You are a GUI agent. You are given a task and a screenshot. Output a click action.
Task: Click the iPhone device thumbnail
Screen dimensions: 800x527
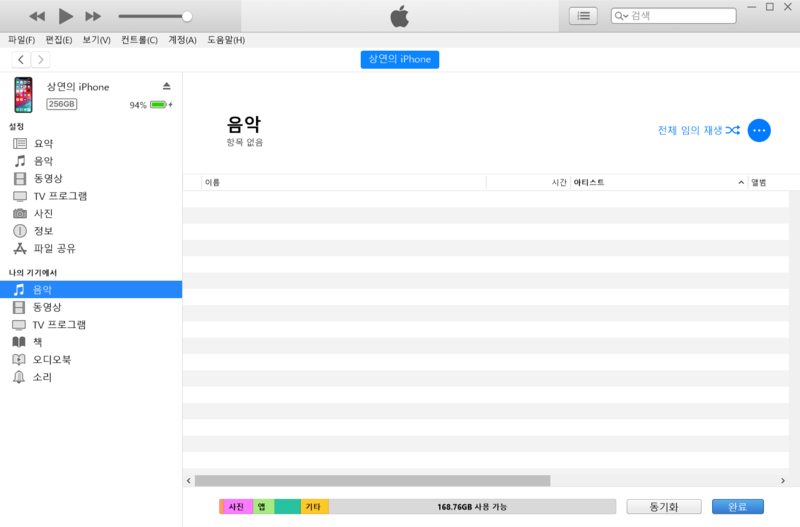[23, 95]
